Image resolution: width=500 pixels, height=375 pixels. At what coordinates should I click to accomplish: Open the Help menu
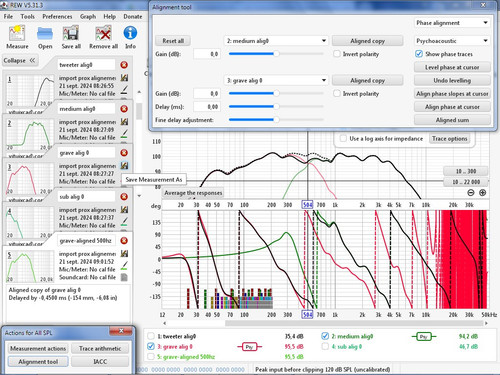click(109, 16)
